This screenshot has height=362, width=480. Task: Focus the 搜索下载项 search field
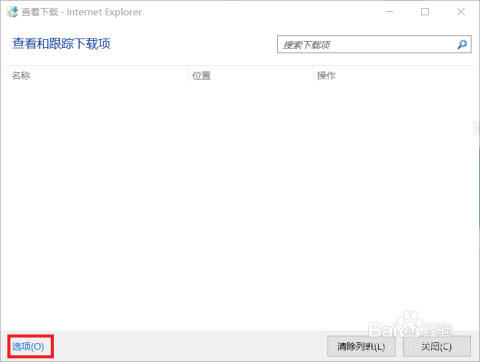tap(368, 44)
